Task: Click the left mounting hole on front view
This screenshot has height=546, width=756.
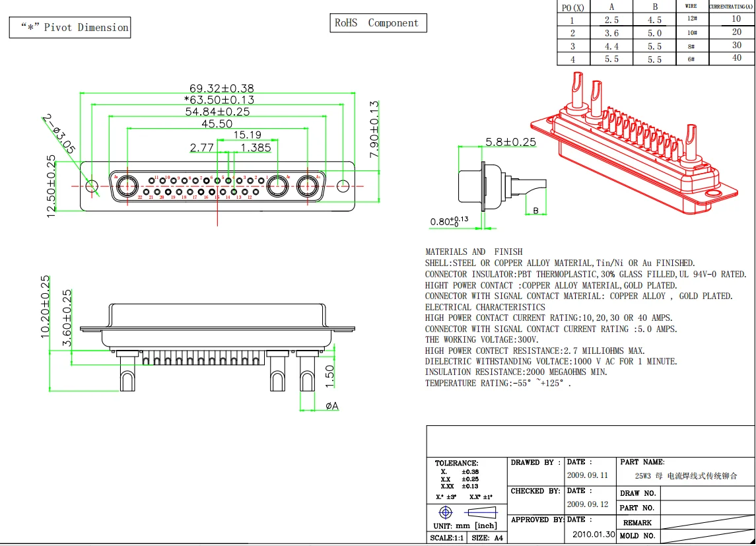Action: 92,186
